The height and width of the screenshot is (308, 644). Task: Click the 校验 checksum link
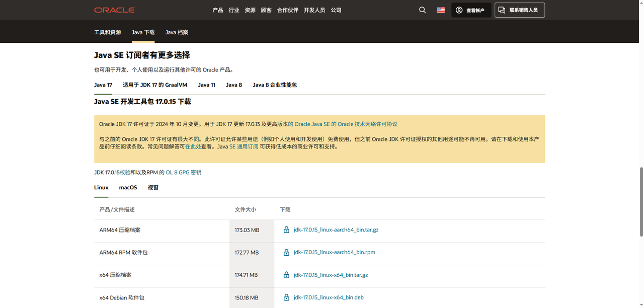click(x=125, y=173)
